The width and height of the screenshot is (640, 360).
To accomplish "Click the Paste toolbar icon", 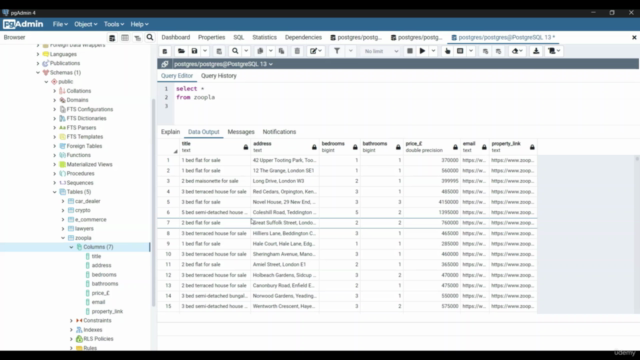I will click(x=281, y=51).
